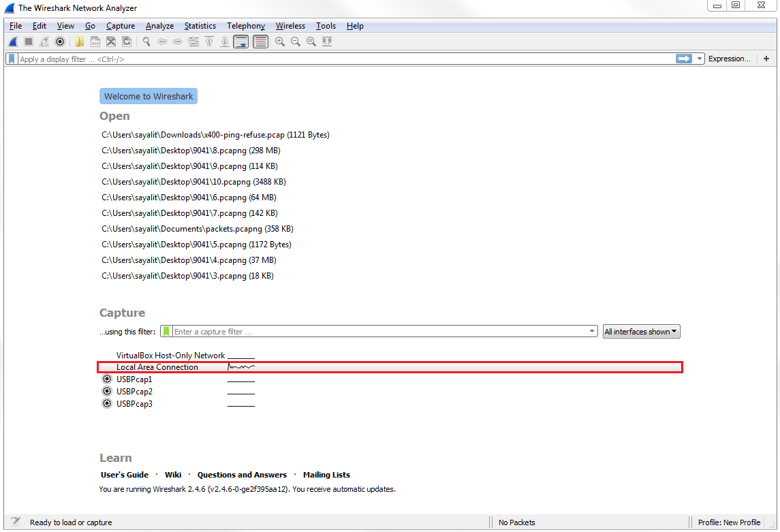Open recent file 9.pcapng (114 KB)

click(189, 166)
